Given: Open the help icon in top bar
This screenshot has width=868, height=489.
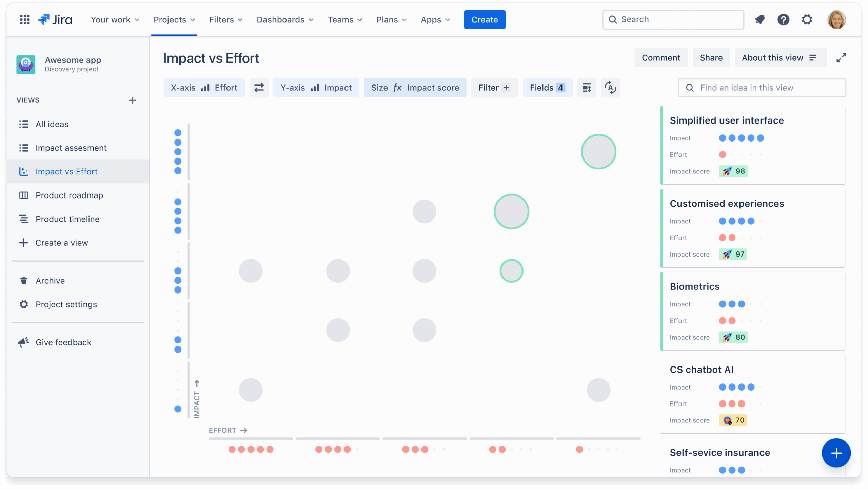Looking at the screenshot, I should point(783,19).
